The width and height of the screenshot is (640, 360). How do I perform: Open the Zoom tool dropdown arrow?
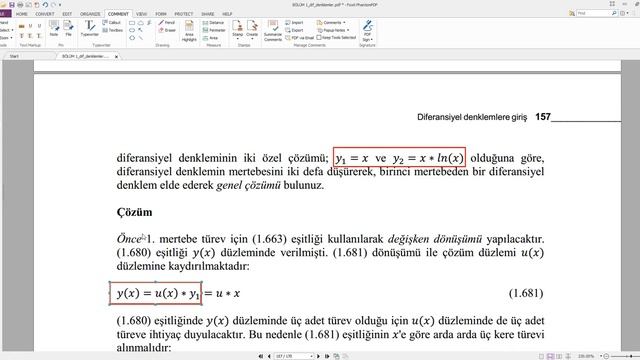[11, 38]
